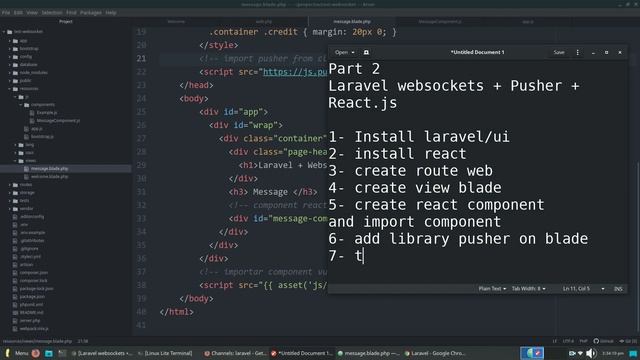Open the terminal launcher icon in the taskbar

pos(62,353)
